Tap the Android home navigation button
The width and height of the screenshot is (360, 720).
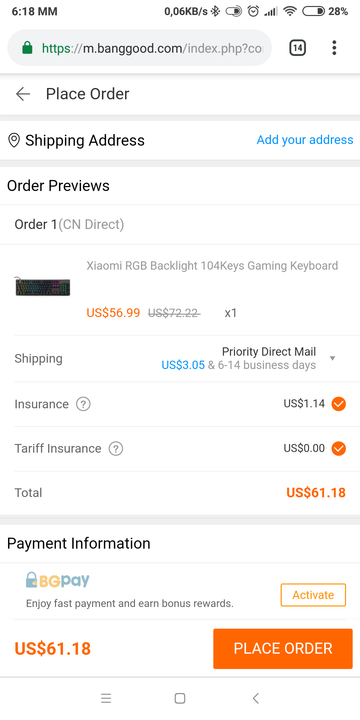tap(180, 698)
